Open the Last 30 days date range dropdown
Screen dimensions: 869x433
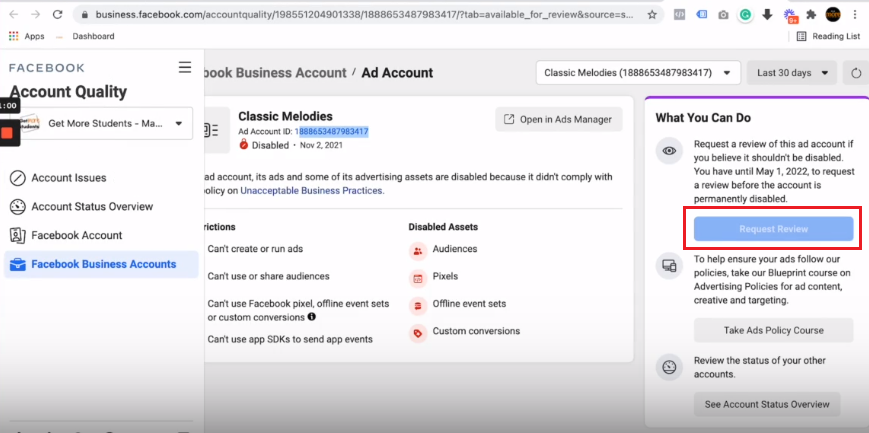(791, 73)
